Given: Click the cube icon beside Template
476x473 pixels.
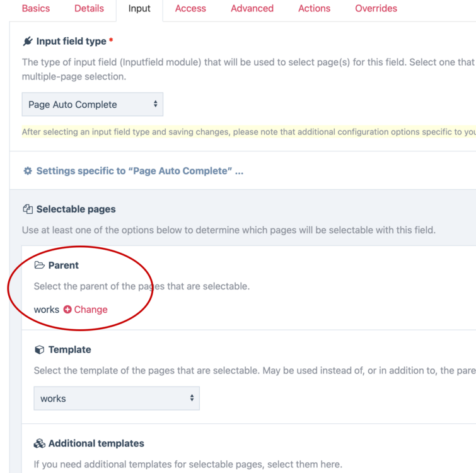Looking at the screenshot, I should pyautogui.click(x=39, y=349).
